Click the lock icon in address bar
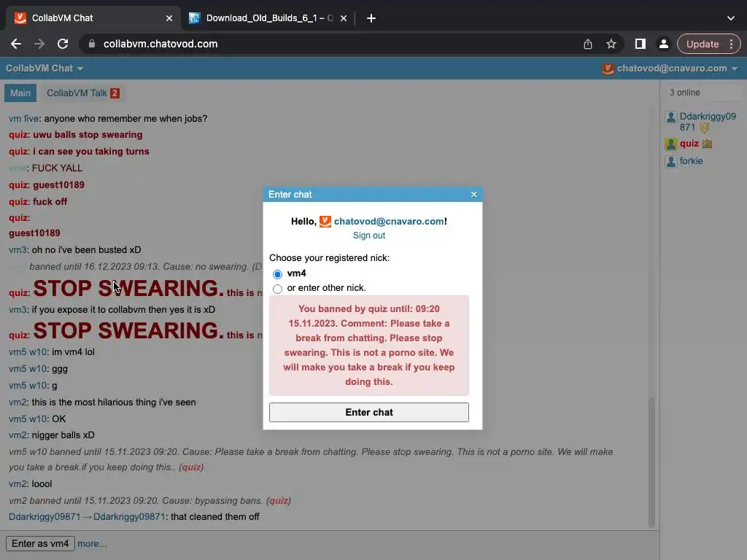The image size is (747, 560). (92, 44)
